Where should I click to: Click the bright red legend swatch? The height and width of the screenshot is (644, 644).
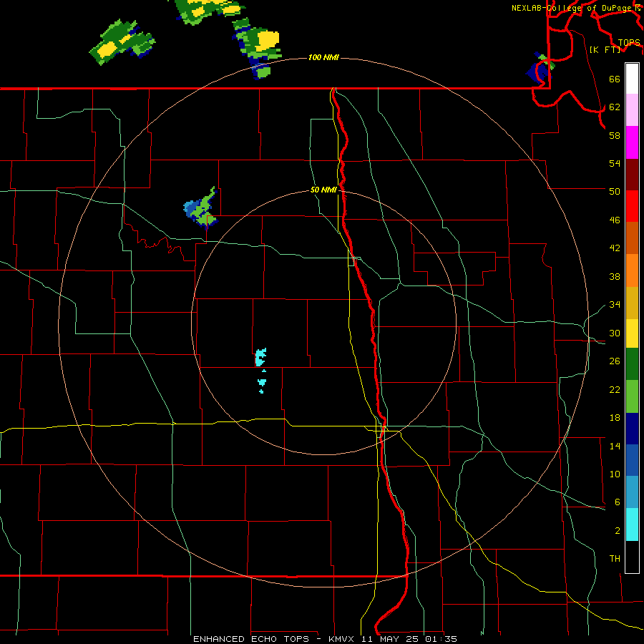(632, 206)
